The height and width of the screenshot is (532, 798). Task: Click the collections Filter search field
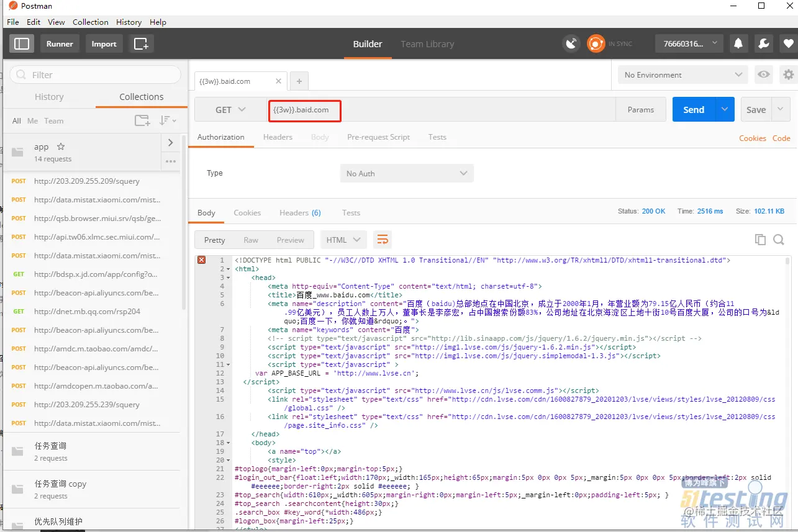click(x=95, y=74)
